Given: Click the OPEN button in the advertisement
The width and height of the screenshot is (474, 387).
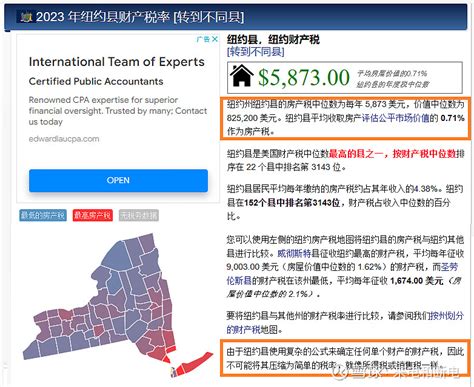Looking at the screenshot, I should tap(118, 180).
